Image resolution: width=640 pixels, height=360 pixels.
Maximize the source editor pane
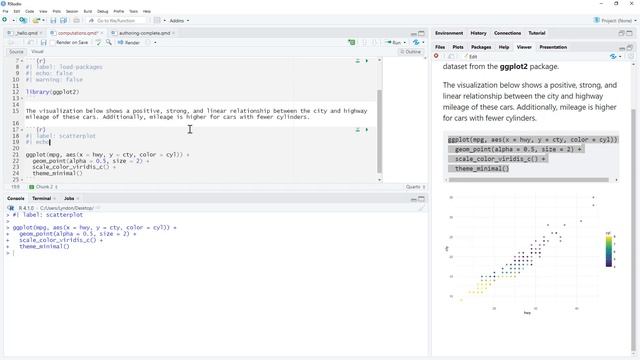(421, 33)
